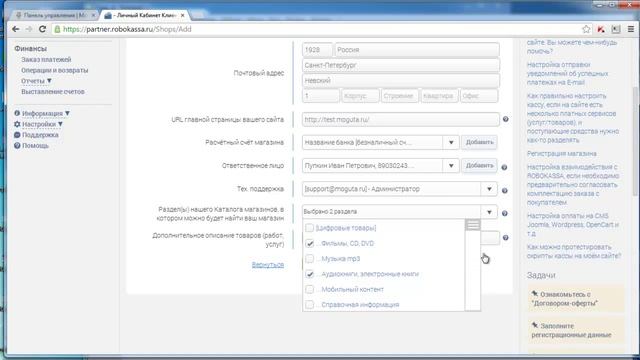The height and width of the screenshot is (360, 640).
Task: Click the Санкт-Петербург city field
Action: pos(400,65)
